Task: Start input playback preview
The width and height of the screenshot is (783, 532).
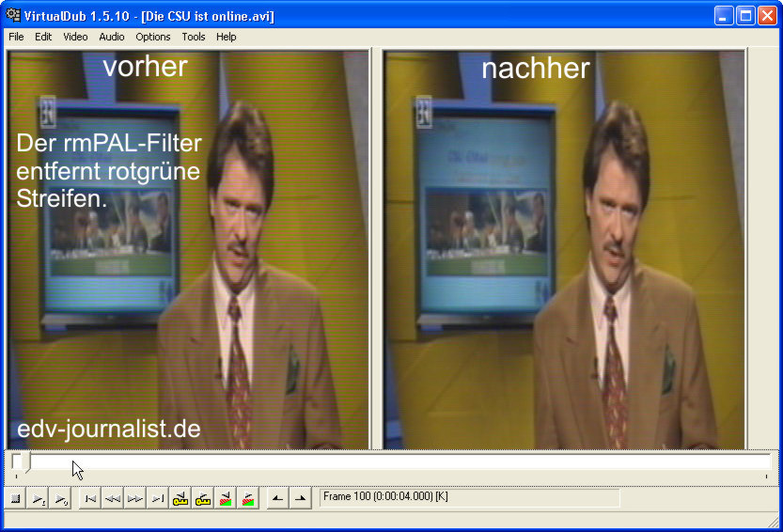Action: (38, 498)
